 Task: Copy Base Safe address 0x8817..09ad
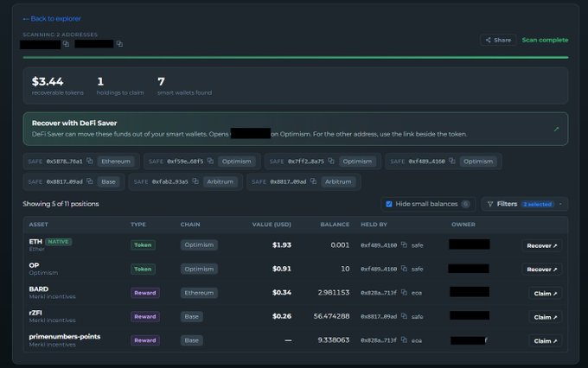(90, 181)
